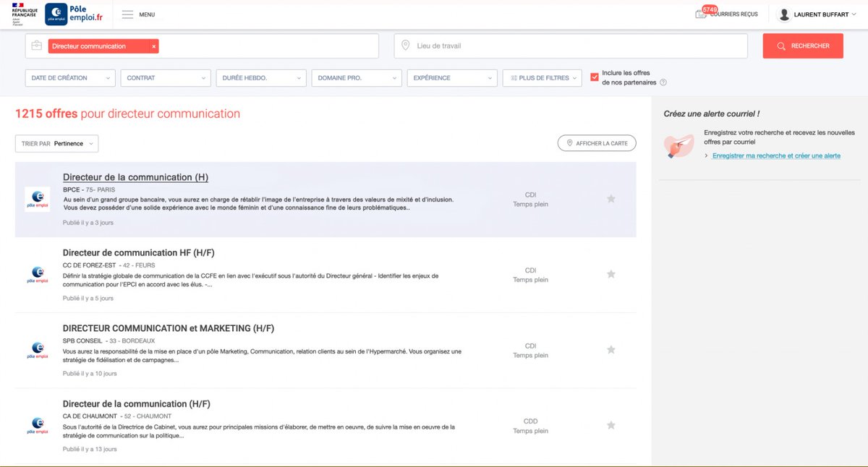Click 'Publié il y a 10 jours' text
The height and width of the screenshot is (467, 868).
[90, 374]
